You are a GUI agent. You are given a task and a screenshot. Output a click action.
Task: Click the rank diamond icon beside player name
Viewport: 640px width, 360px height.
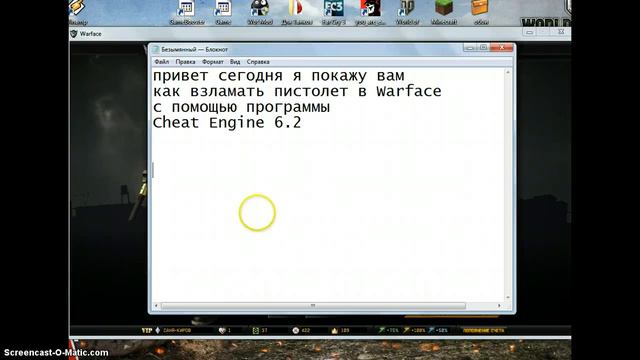tap(158, 330)
